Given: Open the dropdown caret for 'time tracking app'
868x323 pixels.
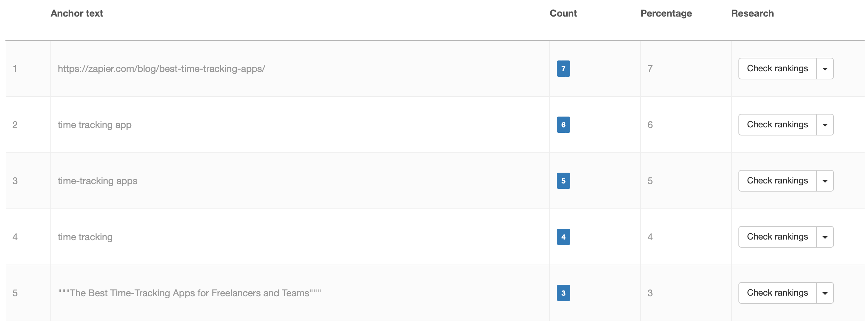Looking at the screenshot, I should pyautogui.click(x=825, y=125).
